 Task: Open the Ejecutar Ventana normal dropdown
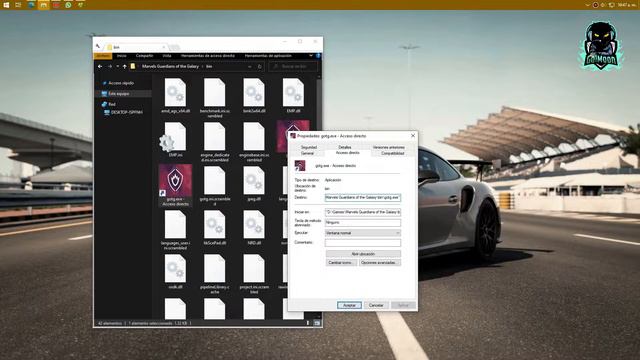pos(362,233)
